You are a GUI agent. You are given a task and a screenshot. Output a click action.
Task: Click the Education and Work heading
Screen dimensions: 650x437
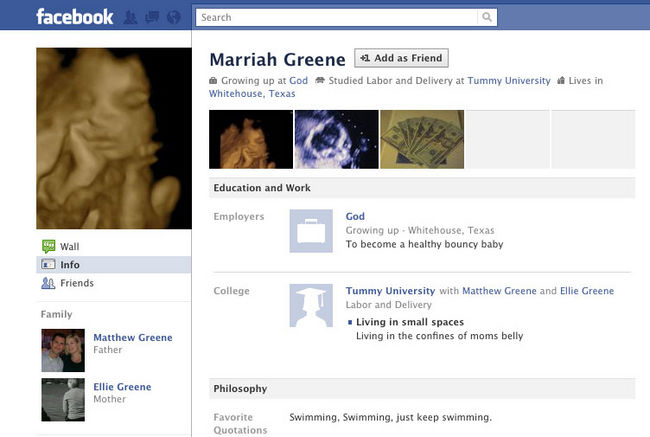click(x=262, y=188)
